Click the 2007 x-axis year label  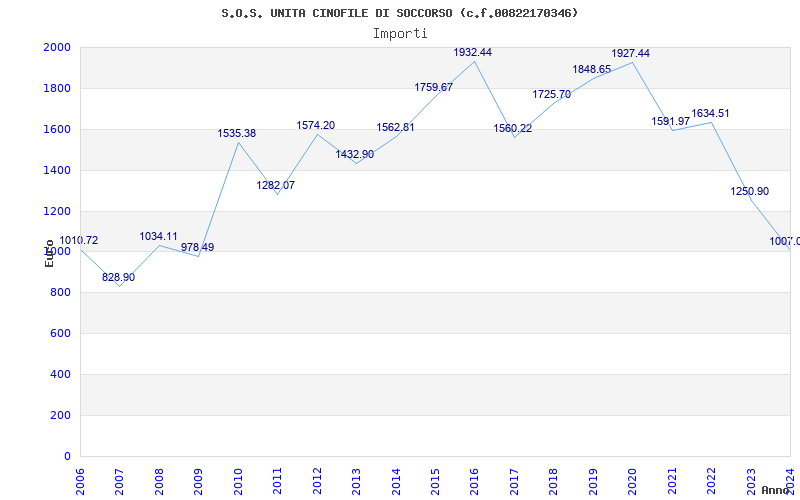tap(119, 482)
